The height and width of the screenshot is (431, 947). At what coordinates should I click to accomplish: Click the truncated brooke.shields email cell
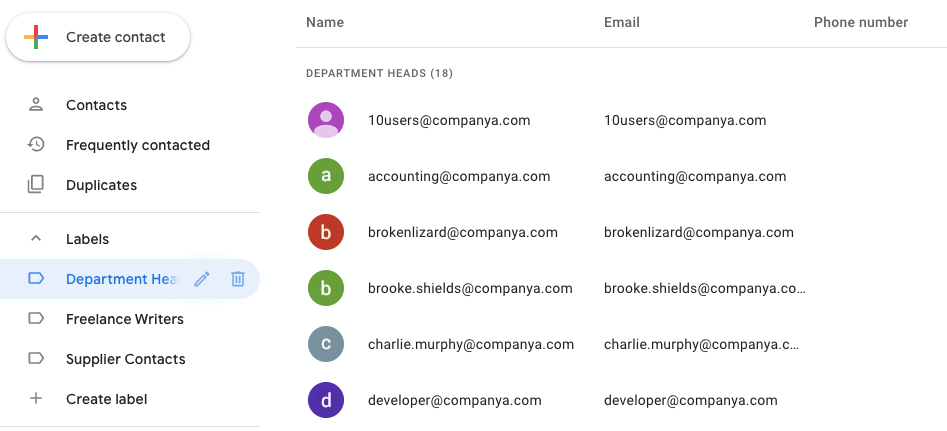[x=705, y=289]
